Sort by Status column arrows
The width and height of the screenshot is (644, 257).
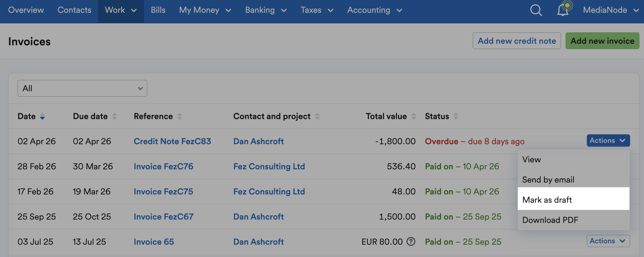pyautogui.click(x=456, y=116)
